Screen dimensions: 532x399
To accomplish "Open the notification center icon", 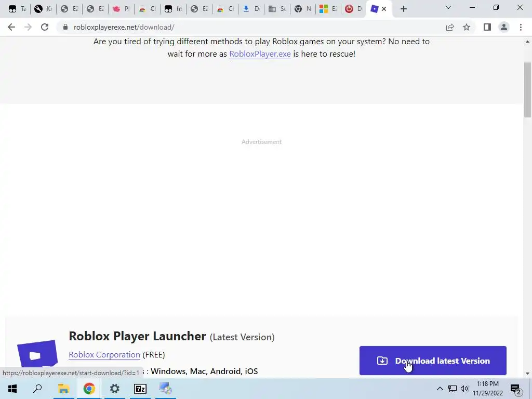I will tap(516, 389).
